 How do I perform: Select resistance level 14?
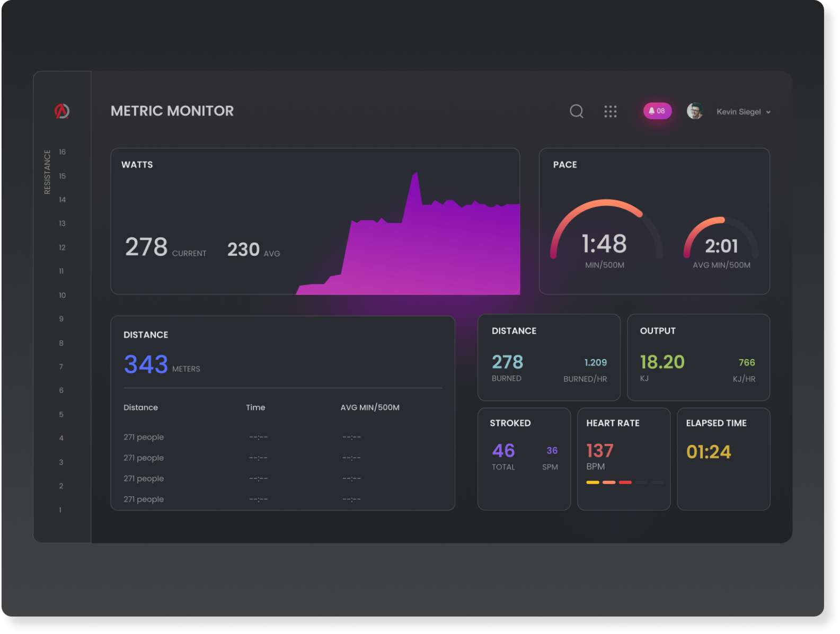(x=62, y=200)
